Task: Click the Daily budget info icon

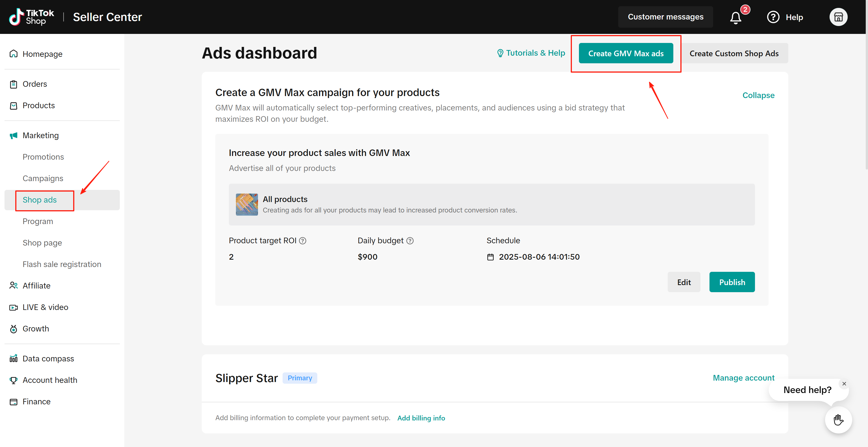Action: tap(410, 240)
